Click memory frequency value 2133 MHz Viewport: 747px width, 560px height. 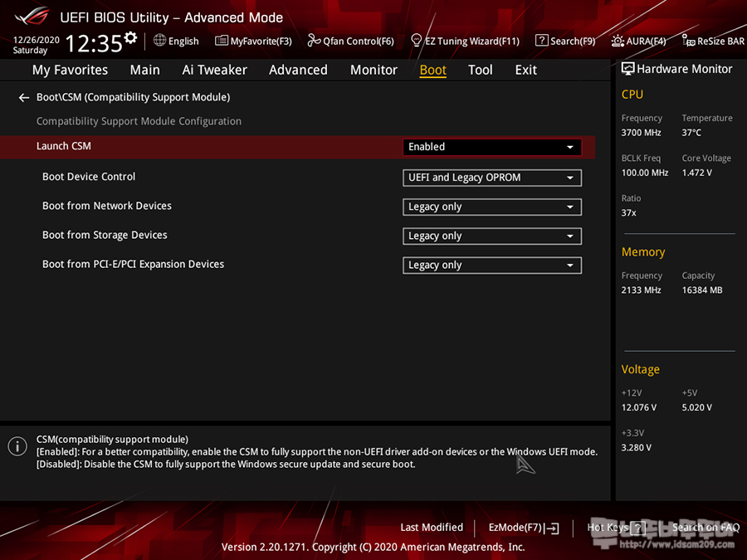[642, 290]
